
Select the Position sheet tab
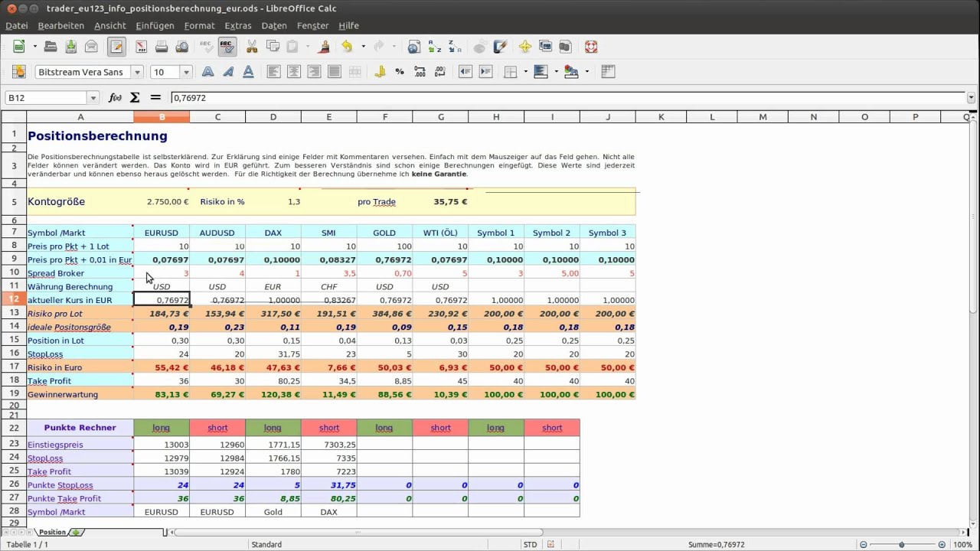tap(52, 532)
